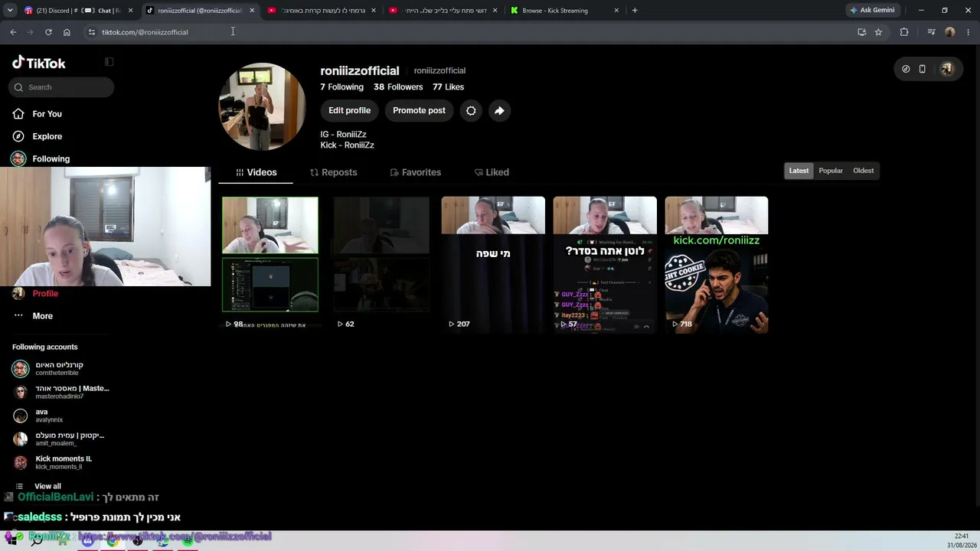Click the Edit profile button

[349, 111]
